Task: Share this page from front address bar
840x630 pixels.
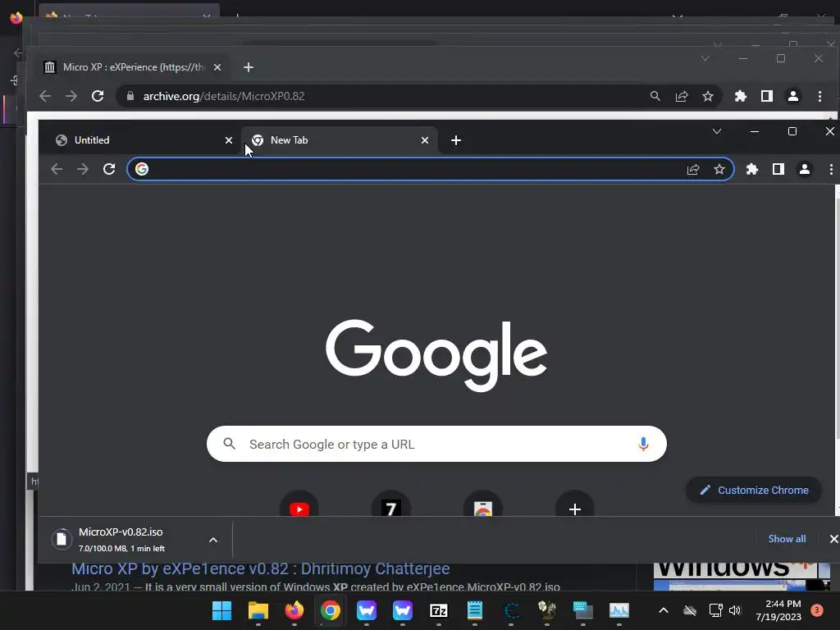Action: 693,169
